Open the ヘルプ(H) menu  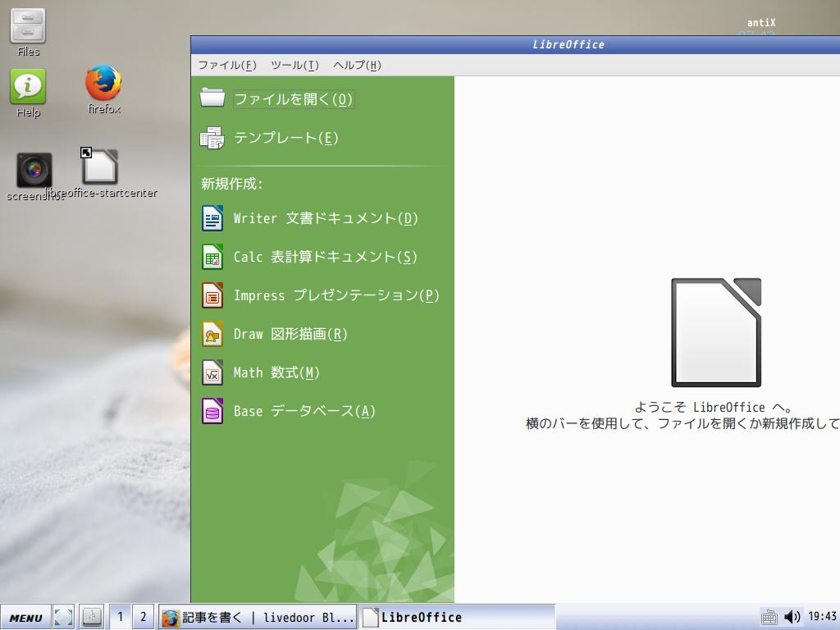point(357,66)
